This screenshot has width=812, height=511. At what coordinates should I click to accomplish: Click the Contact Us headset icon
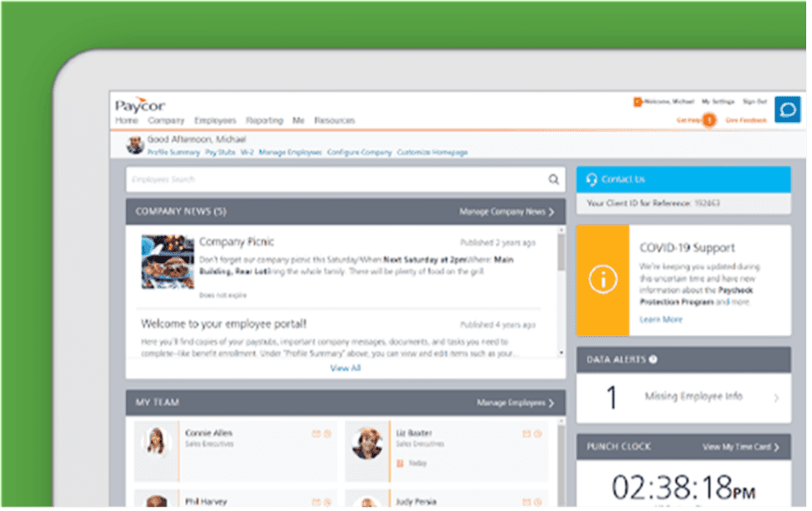click(x=592, y=179)
